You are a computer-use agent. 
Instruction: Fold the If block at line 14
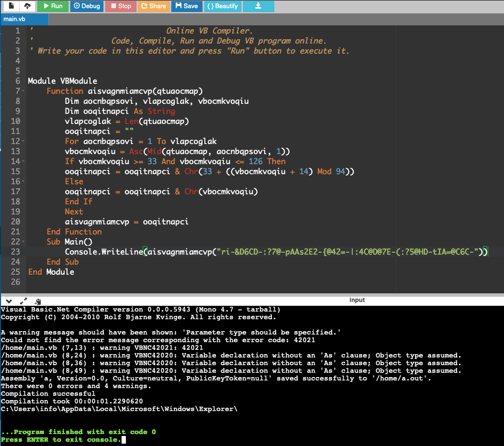pyautogui.click(x=23, y=161)
